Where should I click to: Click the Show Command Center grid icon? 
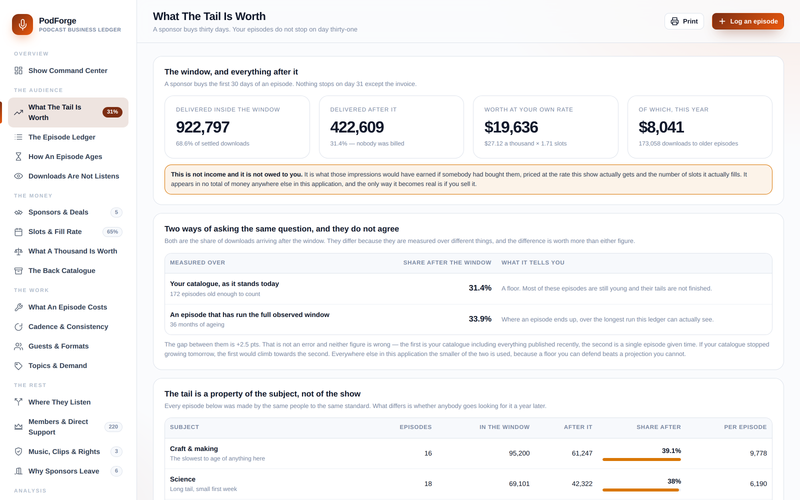(x=18, y=70)
